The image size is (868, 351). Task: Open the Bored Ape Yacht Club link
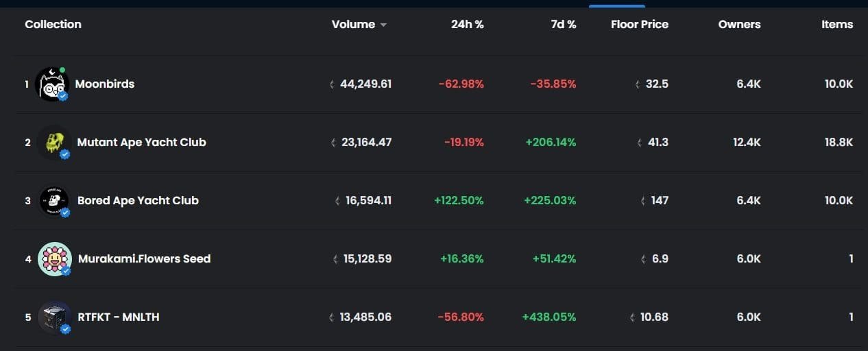(x=138, y=200)
